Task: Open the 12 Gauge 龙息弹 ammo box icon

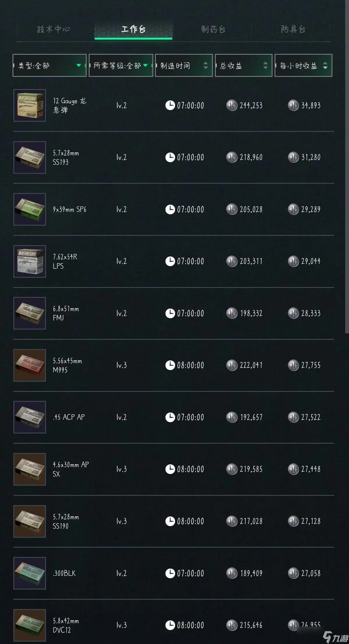Action: [30, 105]
